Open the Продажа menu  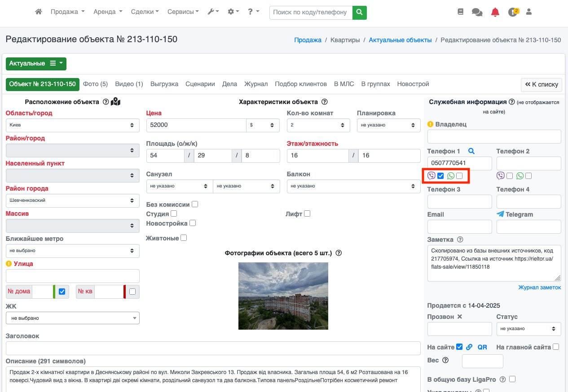point(67,12)
